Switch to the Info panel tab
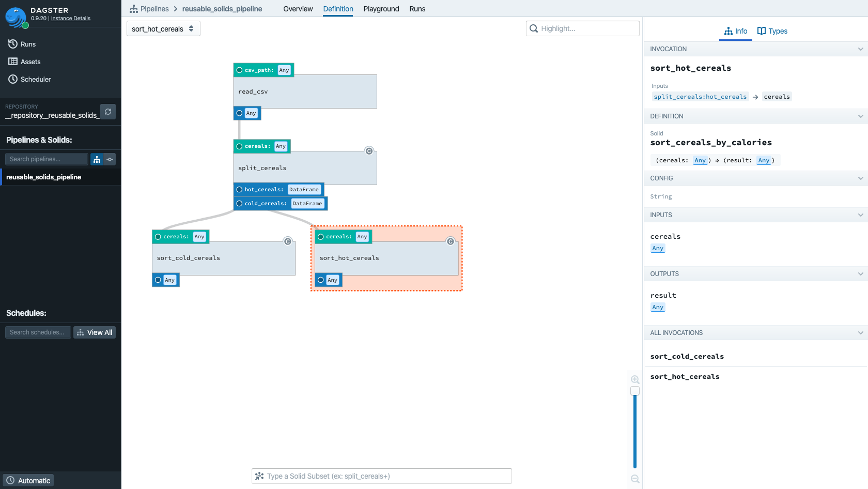Image resolution: width=868 pixels, height=489 pixels. (x=736, y=31)
